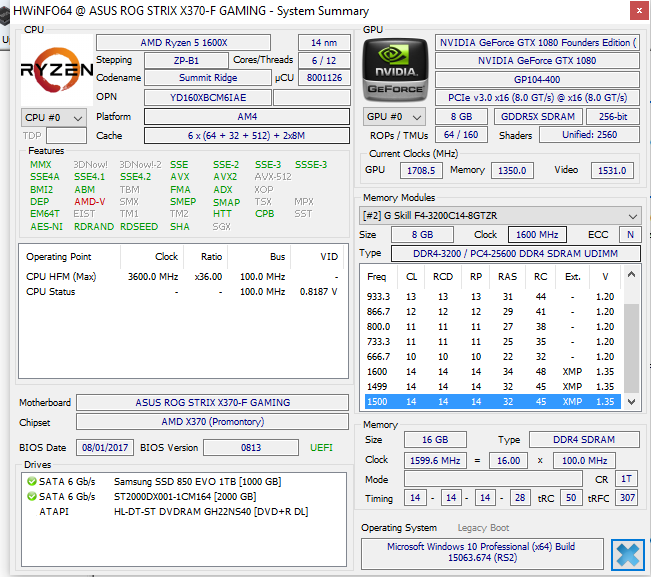Click the memory Size 16 GB field
The height and width of the screenshot is (577, 651).
tap(435, 440)
